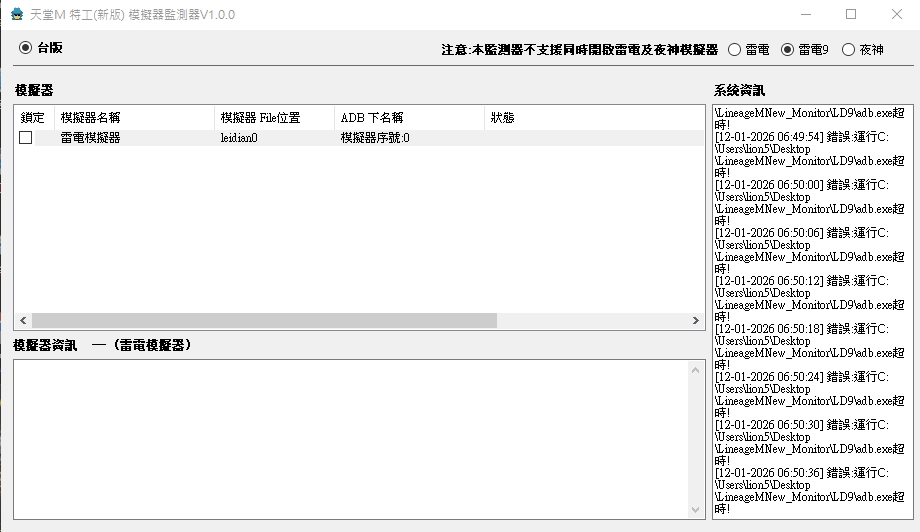This screenshot has height=532, width=920.
Task: Click the app icon in the title bar
Action: click(x=16, y=15)
